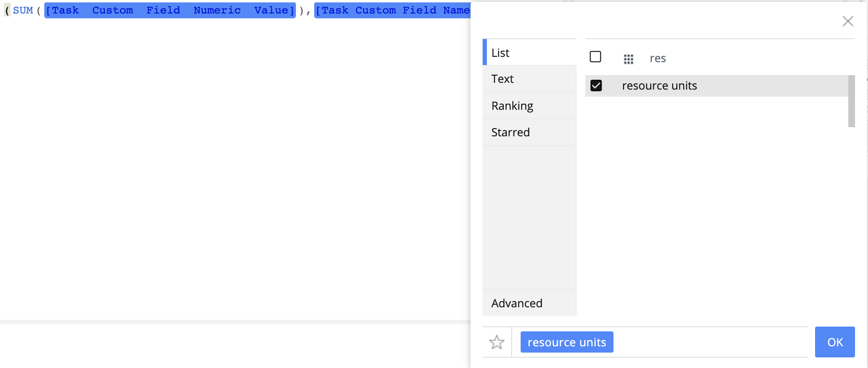Click the list vertical scrollbar
868x368 pixels.
[851, 101]
